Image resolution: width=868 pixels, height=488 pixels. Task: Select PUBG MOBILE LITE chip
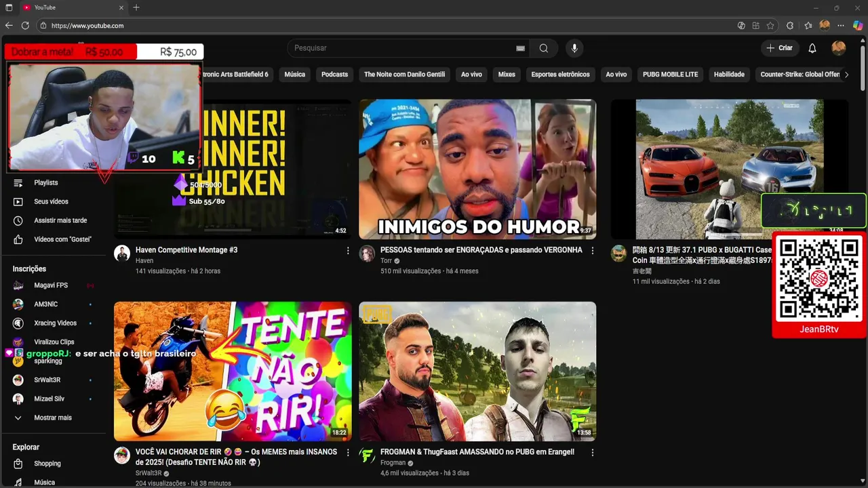[670, 75]
